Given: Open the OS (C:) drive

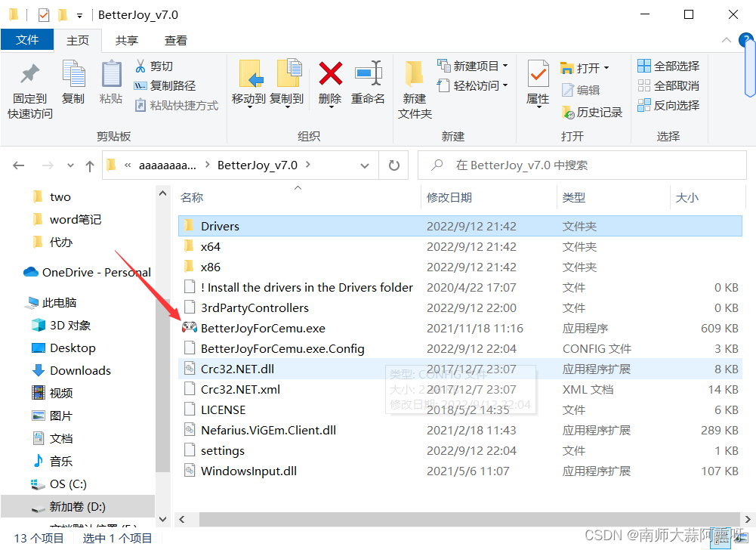Looking at the screenshot, I should point(59,484).
